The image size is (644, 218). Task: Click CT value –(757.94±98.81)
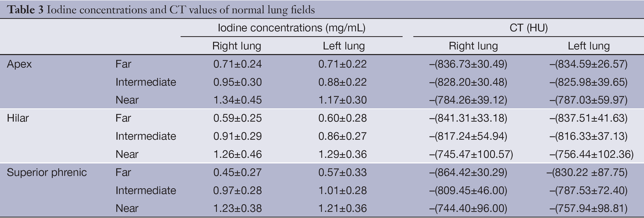589,209
